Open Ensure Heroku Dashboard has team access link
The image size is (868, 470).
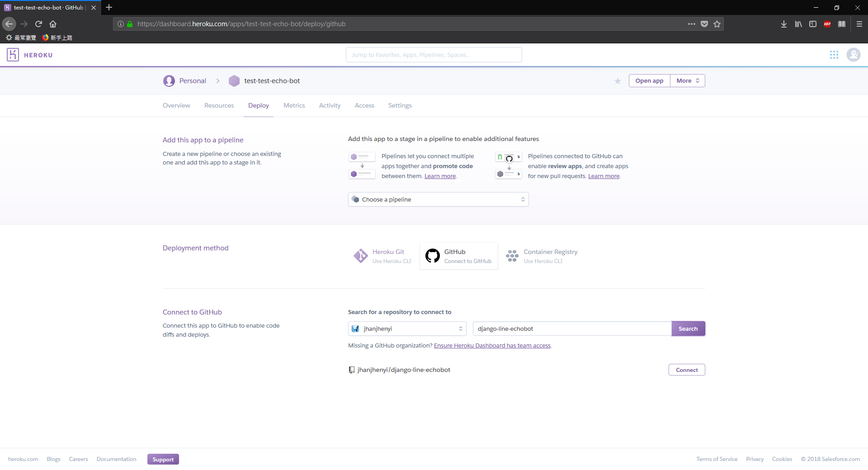click(492, 346)
